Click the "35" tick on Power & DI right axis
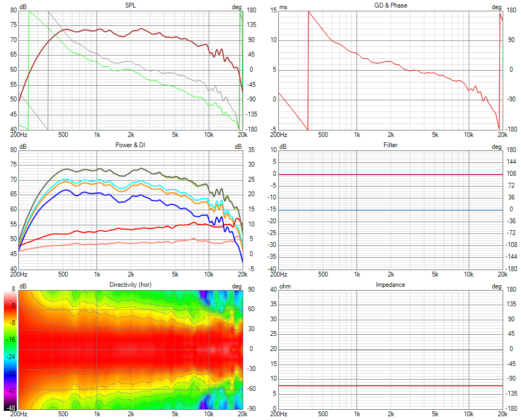Screen dimensions: 521x420 coord(251,150)
